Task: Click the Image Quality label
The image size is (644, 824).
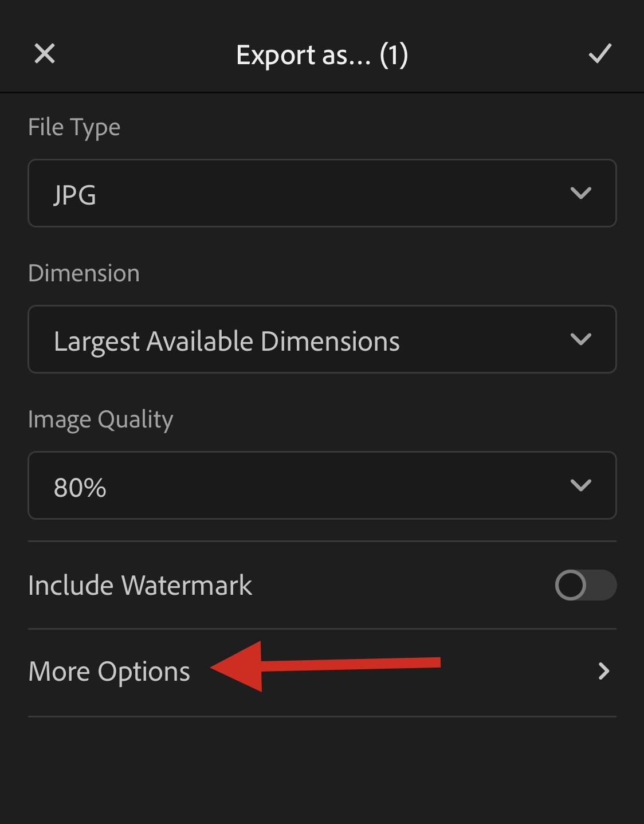Action: (x=100, y=419)
